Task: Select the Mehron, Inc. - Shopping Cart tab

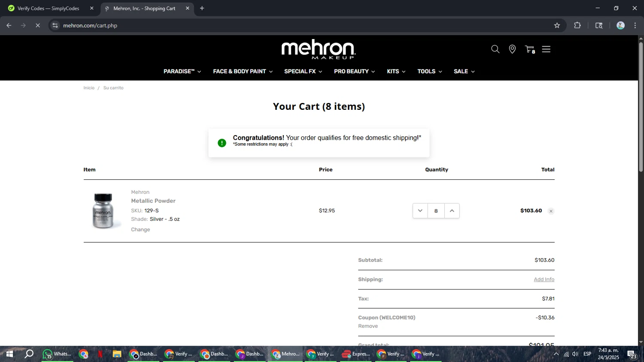Action: [144, 8]
